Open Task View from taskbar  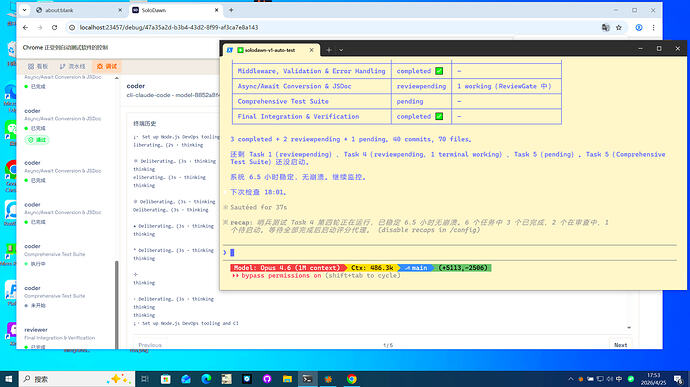145,379
